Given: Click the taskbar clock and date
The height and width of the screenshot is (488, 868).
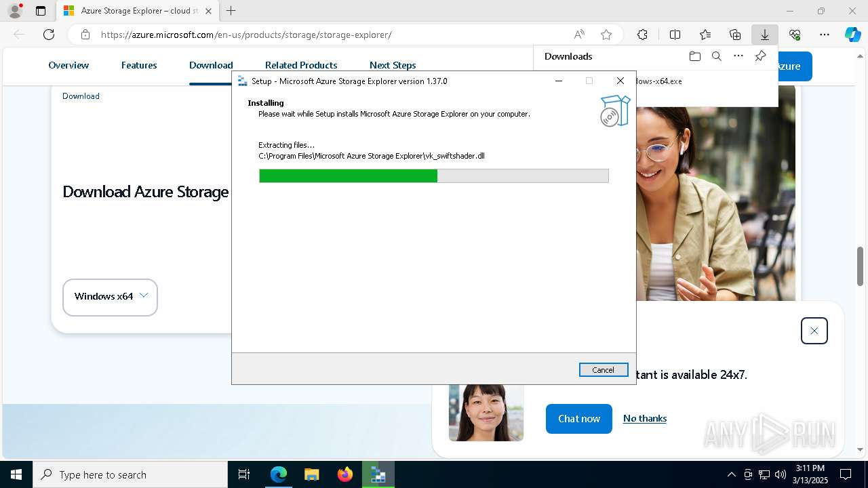Looking at the screenshot, I should [810, 474].
